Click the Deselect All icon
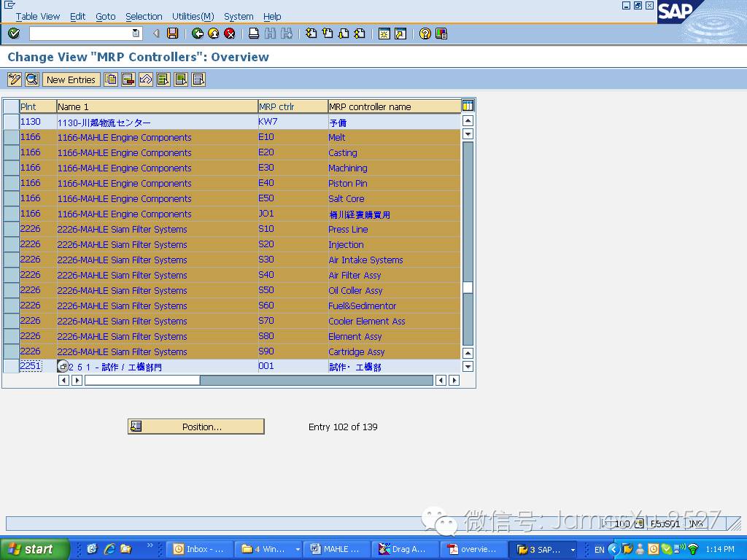 pos(198,79)
